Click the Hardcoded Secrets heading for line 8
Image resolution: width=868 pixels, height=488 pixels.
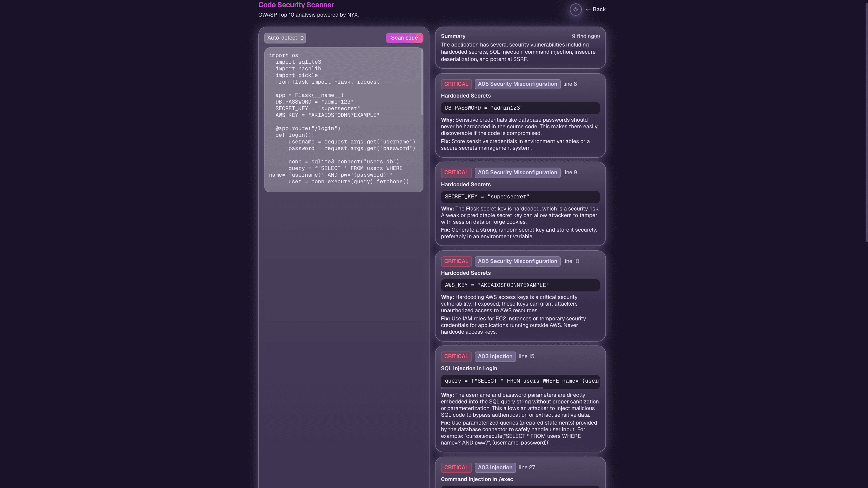pos(466,96)
